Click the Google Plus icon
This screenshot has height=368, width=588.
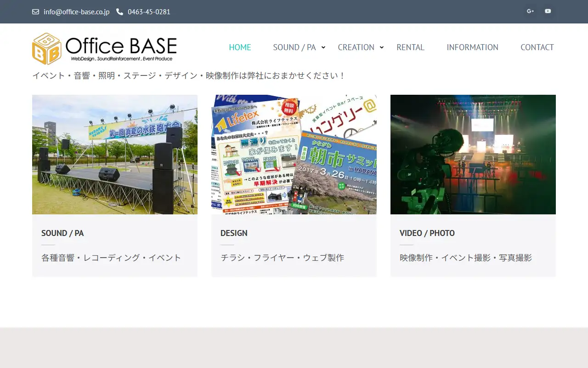[x=530, y=11]
